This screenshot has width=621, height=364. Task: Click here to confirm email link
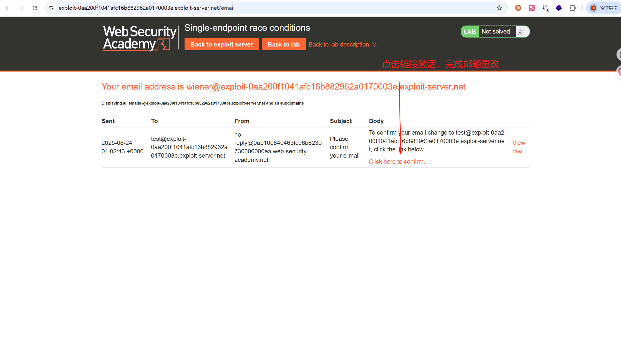point(397,162)
